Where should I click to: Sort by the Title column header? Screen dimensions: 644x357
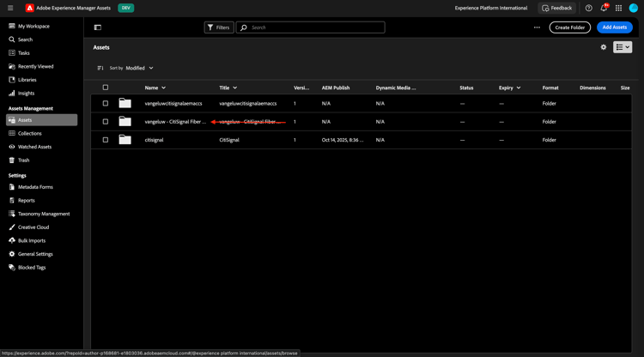click(228, 88)
